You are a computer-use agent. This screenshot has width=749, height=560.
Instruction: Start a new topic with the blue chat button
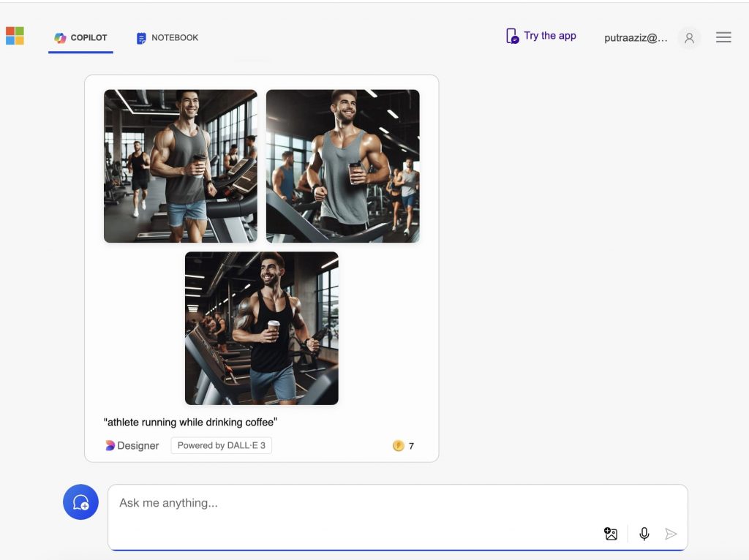[80, 502]
